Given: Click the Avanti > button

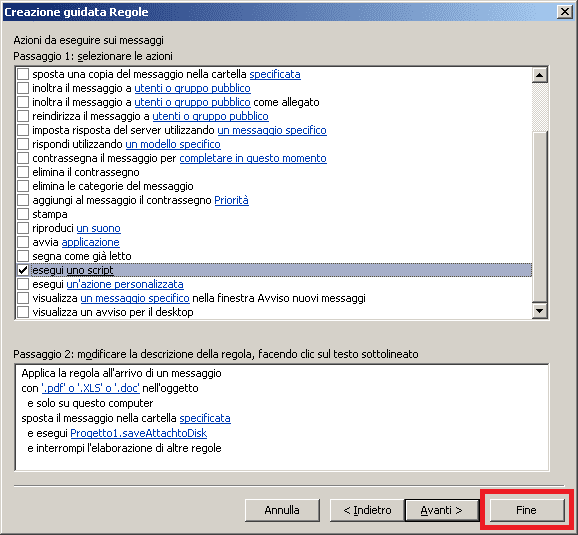Looking at the screenshot, I should tap(442, 510).
